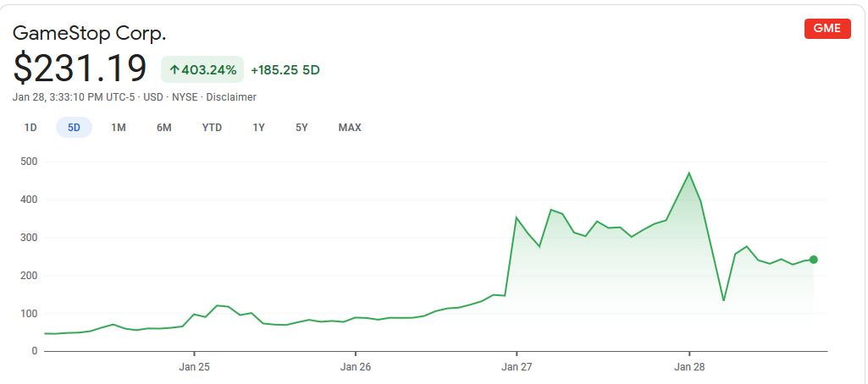Select the YTD range tab

point(212,128)
